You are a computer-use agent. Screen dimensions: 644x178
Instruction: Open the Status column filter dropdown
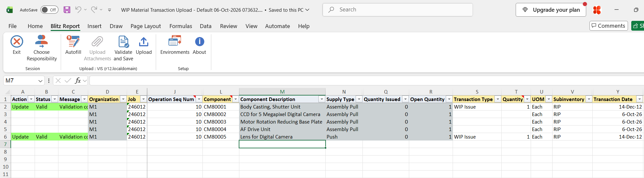coord(55,99)
